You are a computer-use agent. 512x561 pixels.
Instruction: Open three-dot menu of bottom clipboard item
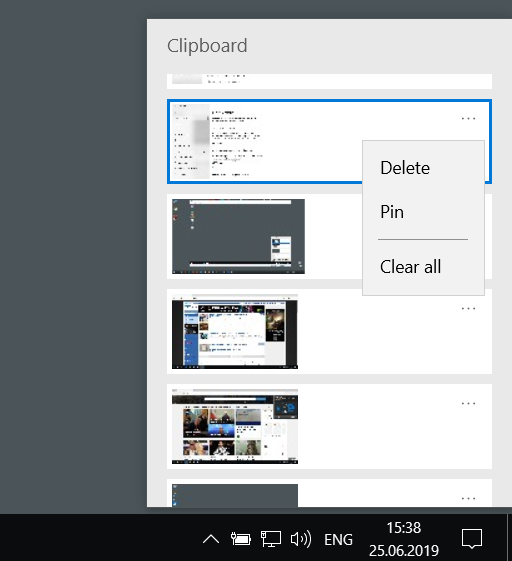click(468, 498)
